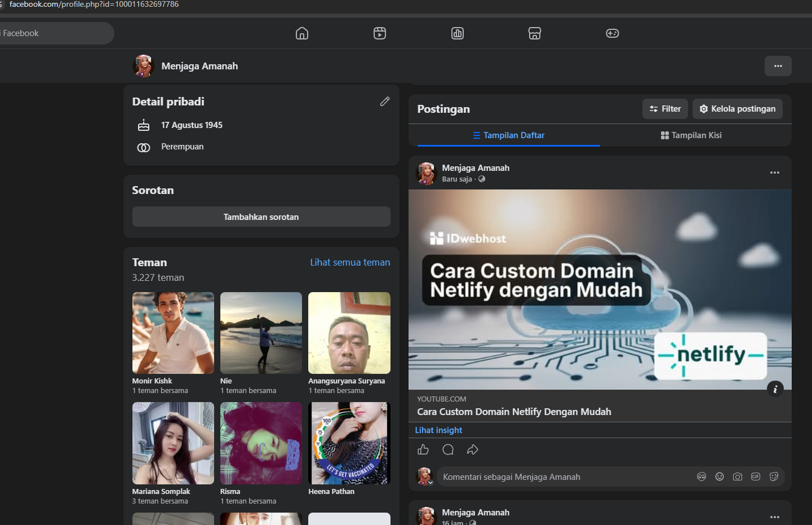Click the Baru saja post timestamp
This screenshot has width=812, height=525.
pyautogui.click(x=457, y=179)
